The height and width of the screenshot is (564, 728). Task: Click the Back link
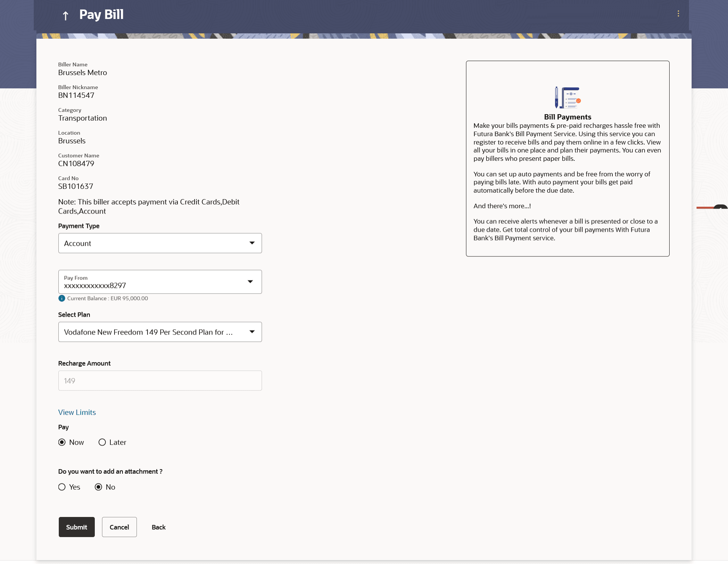point(158,527)
